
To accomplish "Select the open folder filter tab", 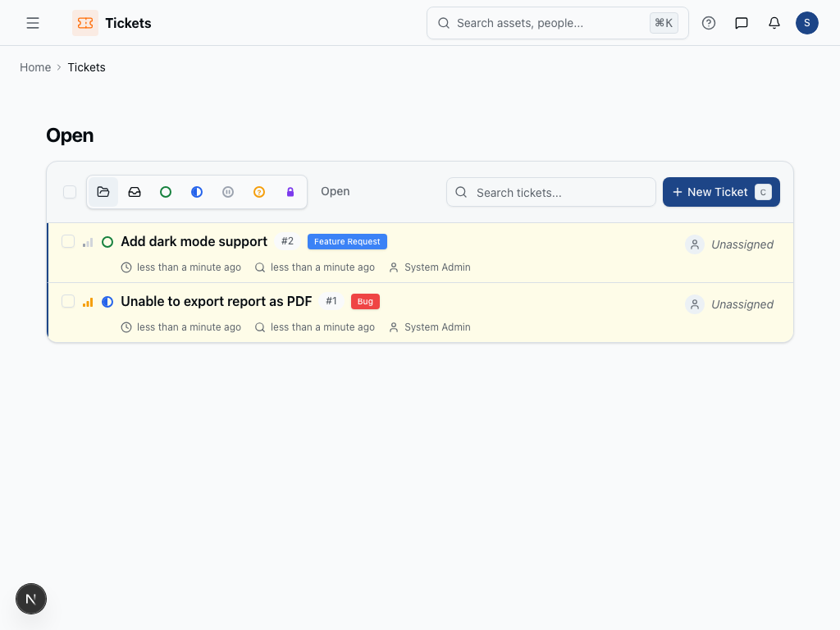I will [x=103, y=192].
